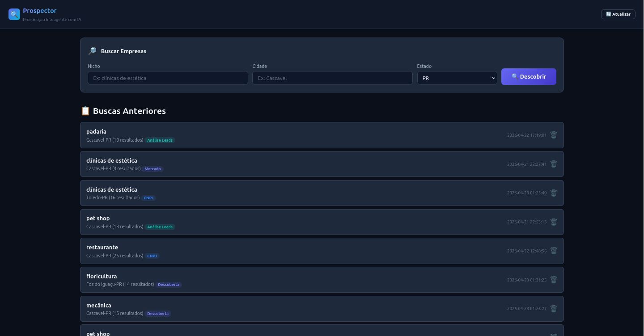Screen dimensions: 644x336
Task: Delete the padaria search via trash icon
Action: pos(553,135)
